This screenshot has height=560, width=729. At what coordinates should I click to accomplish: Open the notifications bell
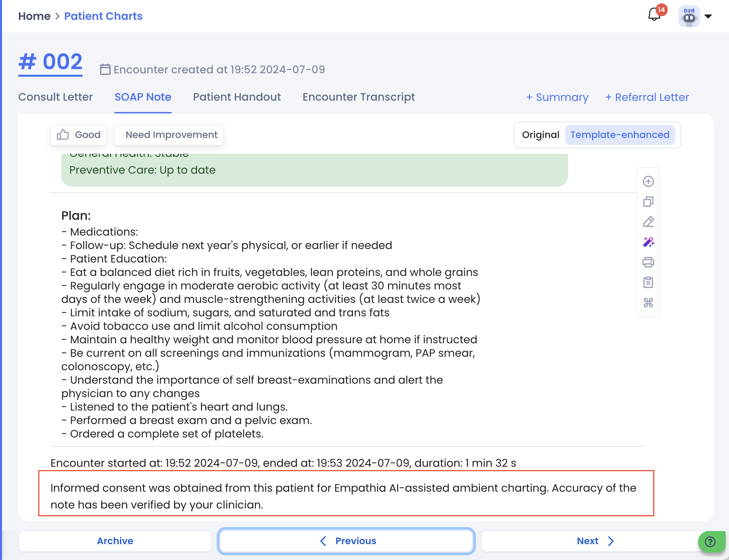(654, 15)
